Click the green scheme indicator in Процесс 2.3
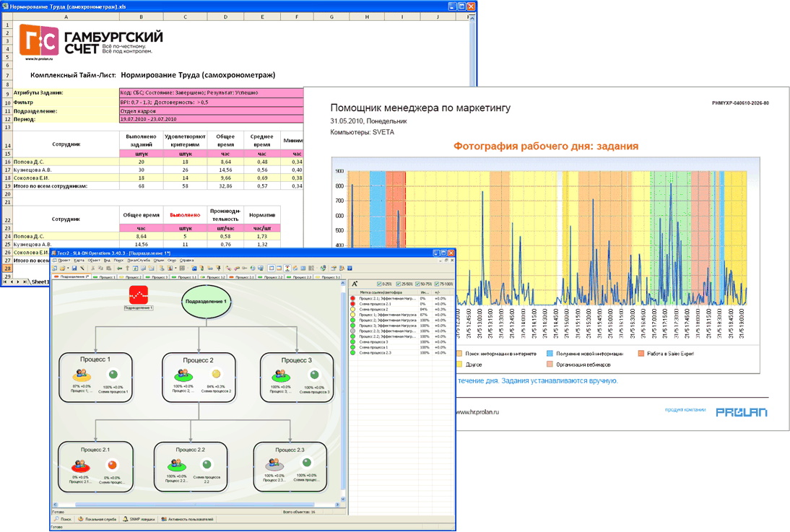Image resolution: width=790 pixels, height=532 pixels. [x=307, y=463]
